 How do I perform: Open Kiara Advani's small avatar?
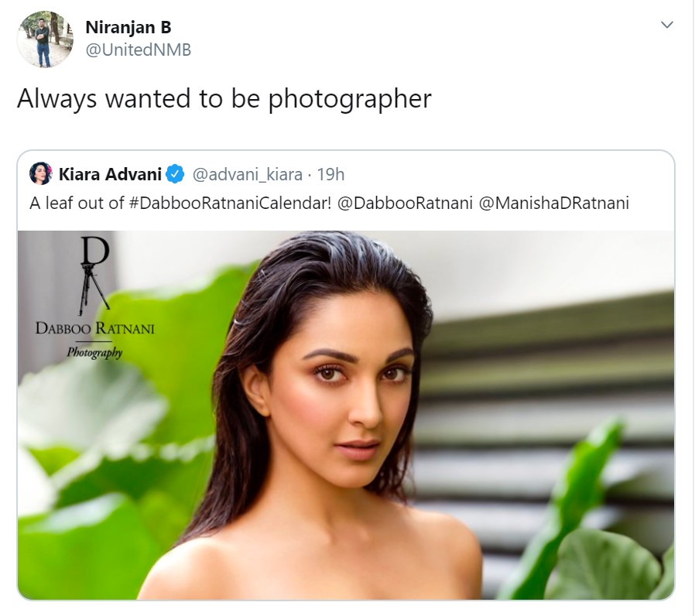click(x=41, y=173)
